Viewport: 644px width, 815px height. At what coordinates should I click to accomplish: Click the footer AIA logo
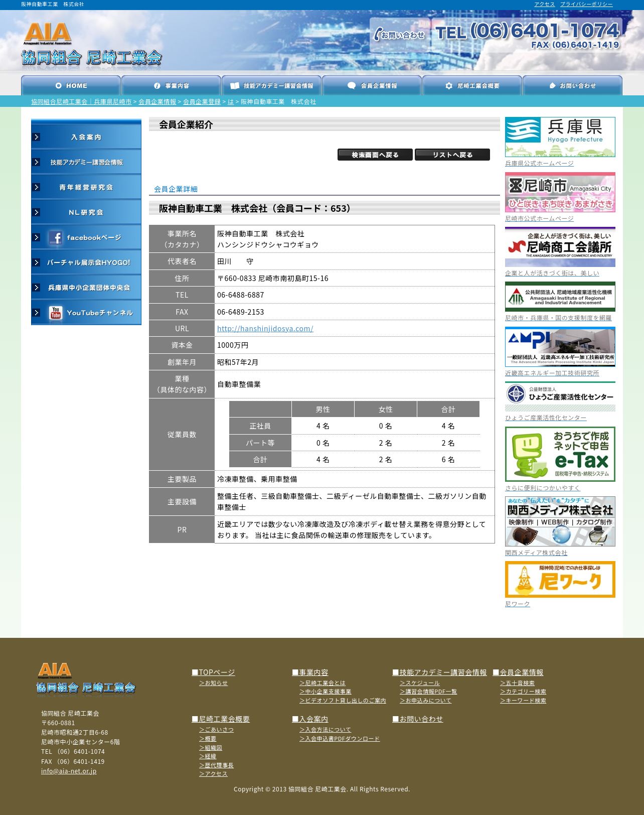pos(86,678)
